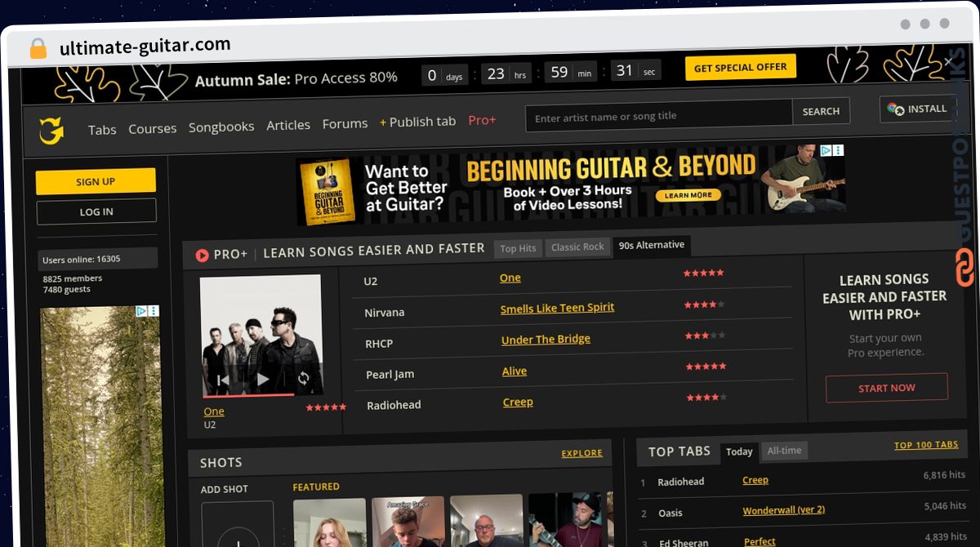This screenshot has height=547, width=980.
Task: Open Ed Sheeran 'Perfect' tab link
Action: (x=760, y=541)
